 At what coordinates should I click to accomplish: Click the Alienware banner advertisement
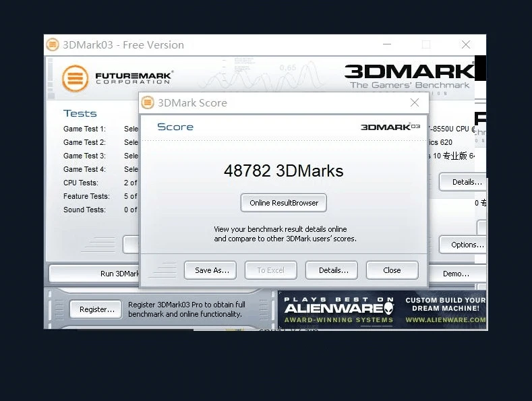(x=382, y=310)
